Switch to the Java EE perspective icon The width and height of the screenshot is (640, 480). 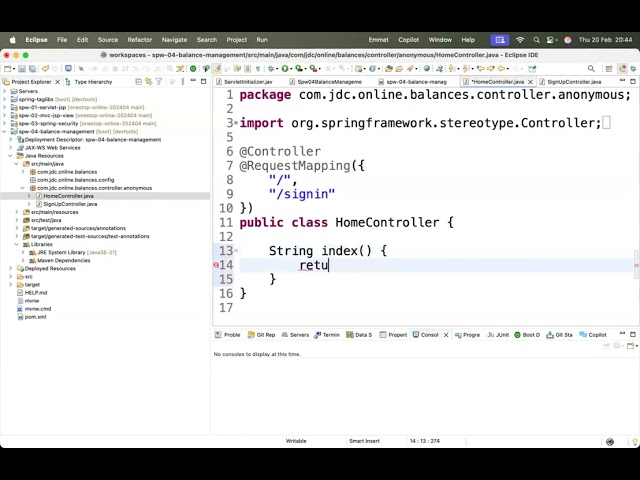(622, 69)
